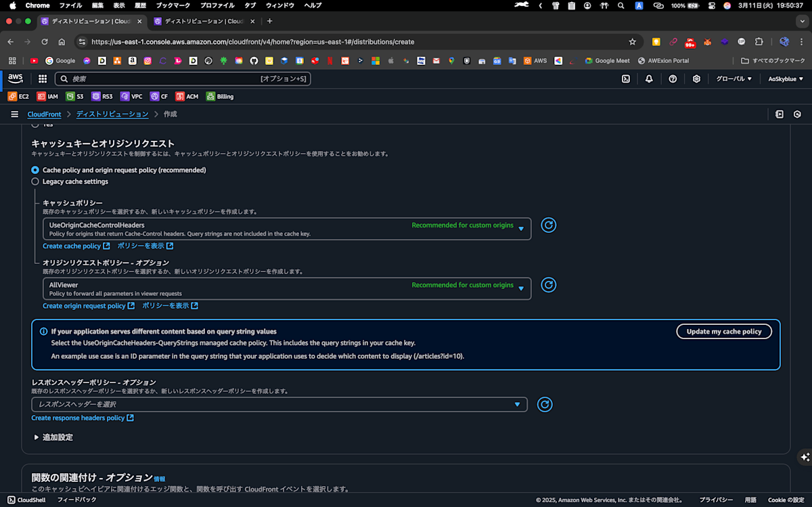
Task: Open the EC2 shortcut in favorites bar
Action: click(18, 96)
